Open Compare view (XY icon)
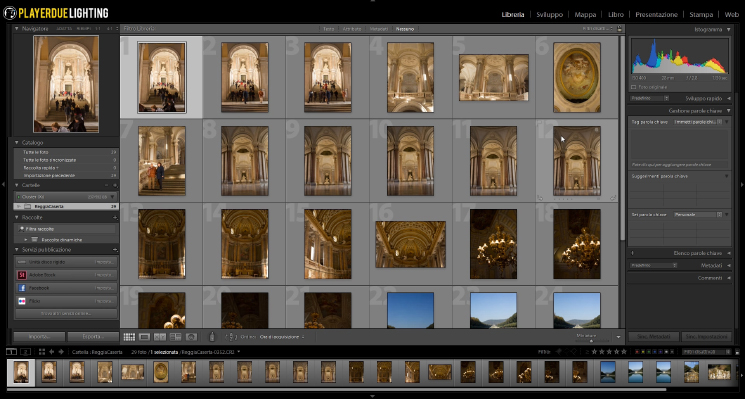Image resolution: width=745 pixels, height=399 pixels. pyautogui.click(x=160, y=337)
